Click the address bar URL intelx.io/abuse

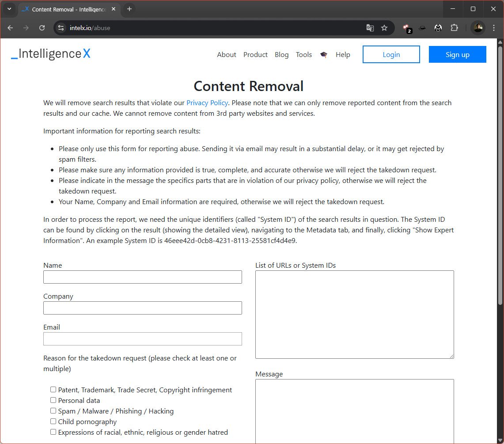90,28
